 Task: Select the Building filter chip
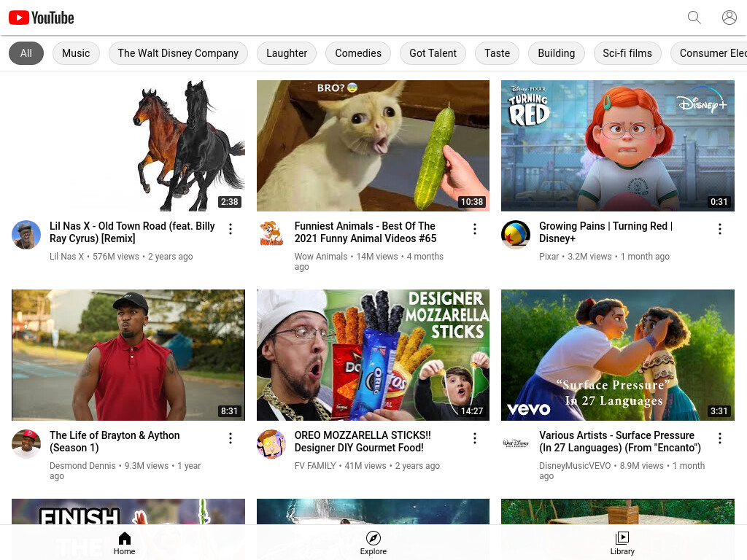tap(557, 53)
